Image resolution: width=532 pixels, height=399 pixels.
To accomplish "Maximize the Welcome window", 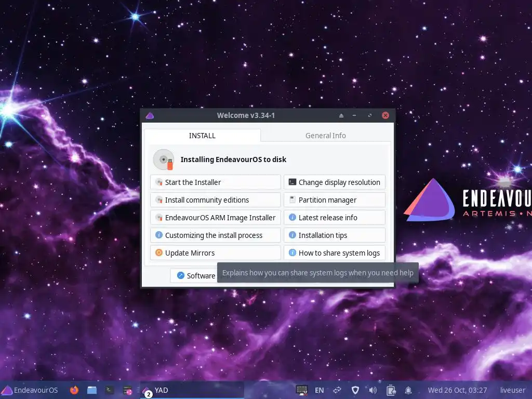I will 370,115.
